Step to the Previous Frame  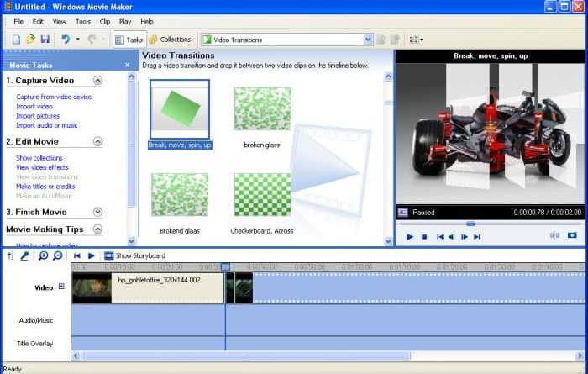tap(452, 237)
